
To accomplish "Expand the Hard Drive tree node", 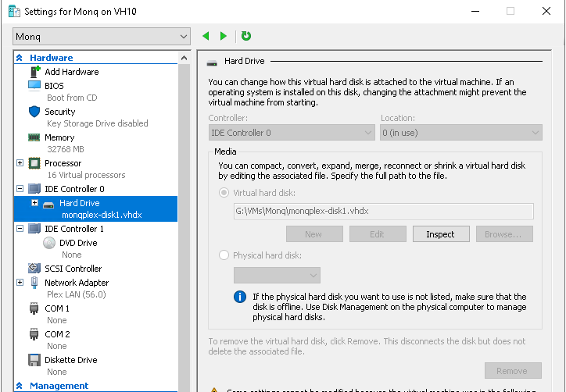I will click(34, 203).
